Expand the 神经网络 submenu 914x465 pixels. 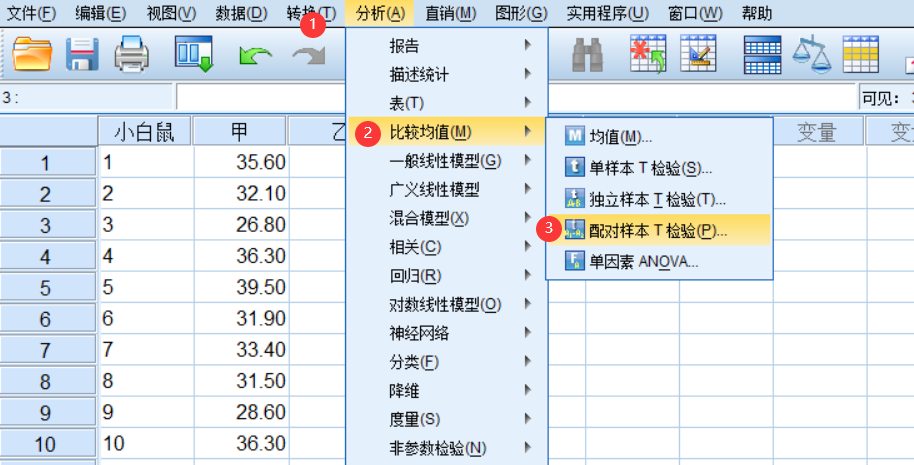[447, 333]
